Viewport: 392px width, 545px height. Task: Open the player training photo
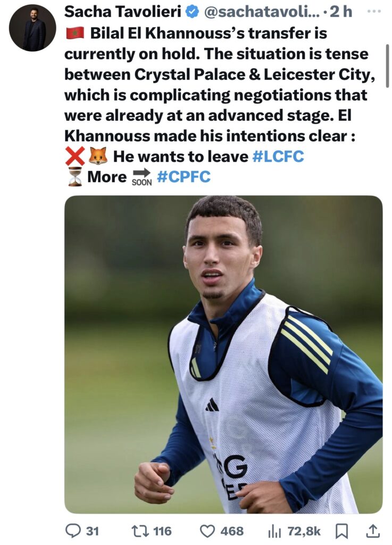pyautogui.click(x=223, y=354)
